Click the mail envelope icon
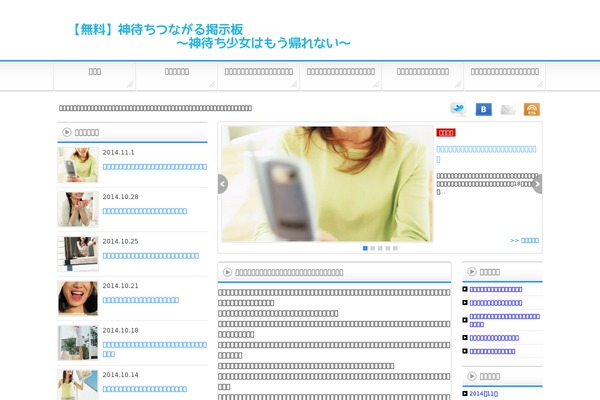This screenshot has width=600, height=400. pos(508,109)
